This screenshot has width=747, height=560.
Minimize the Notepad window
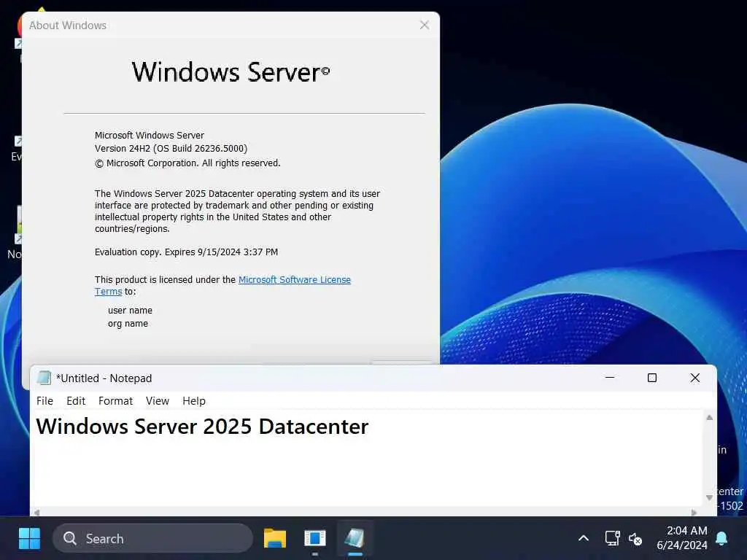610,378
